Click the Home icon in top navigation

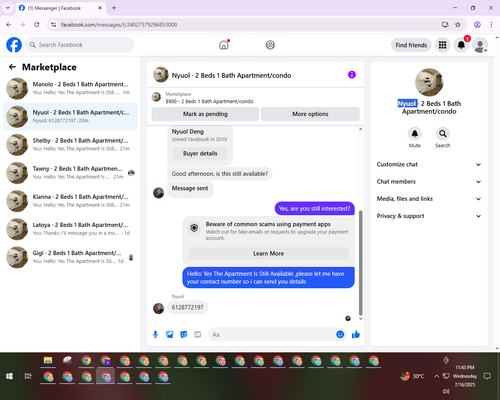coord(224,45)
